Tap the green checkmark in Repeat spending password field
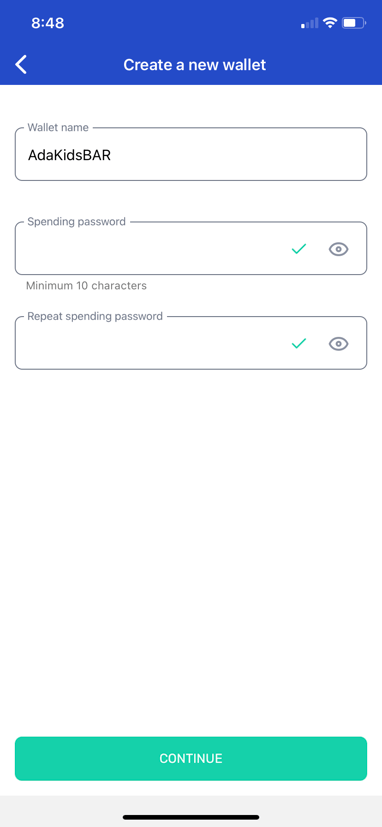The height and width of the screenshot is (827, 382). pyautogui.click(x=299, y=344)
